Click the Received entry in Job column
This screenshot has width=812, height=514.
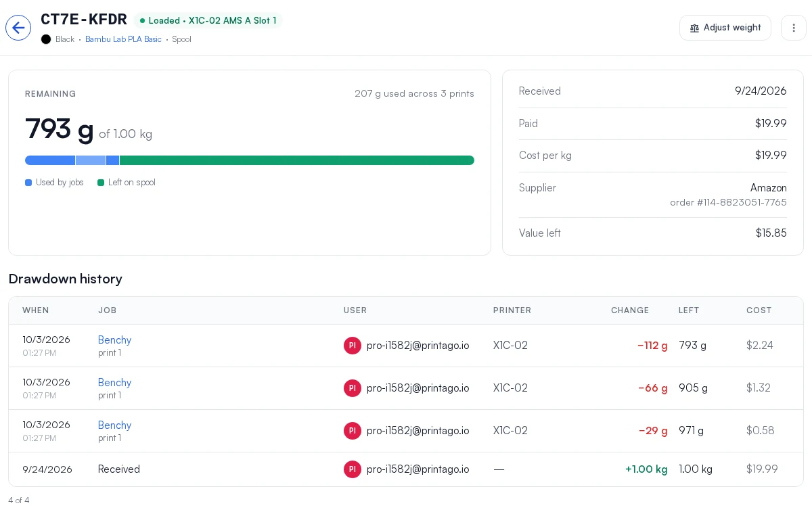click(x=119, y=469)
